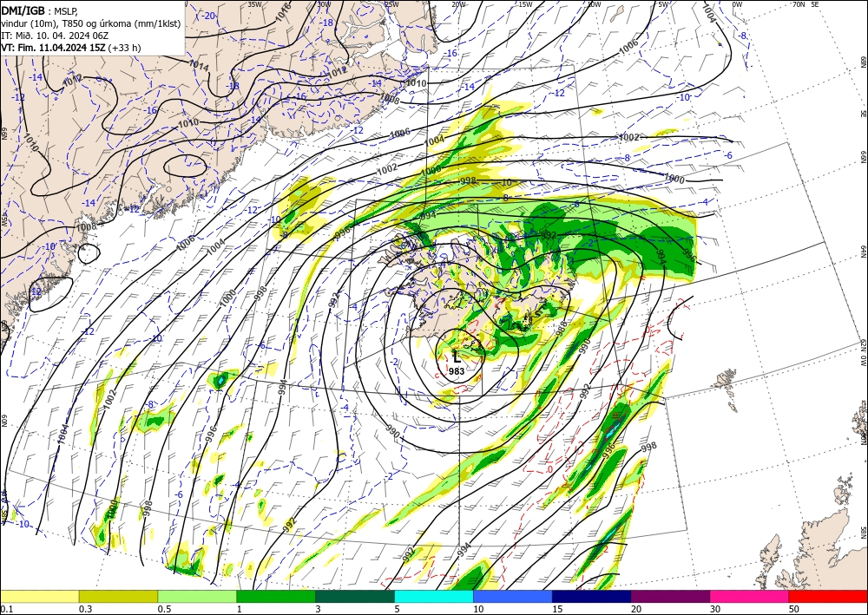Click the dark green 3–5 legend segment

(x=355, y=596)
